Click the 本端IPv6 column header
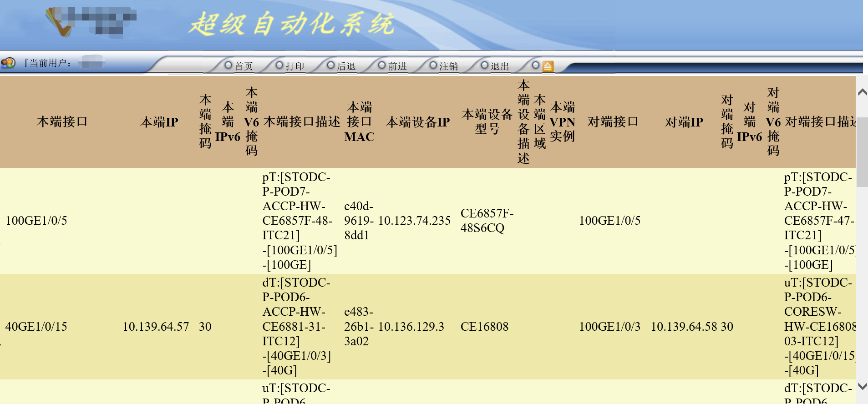 (x=228, y=122)
